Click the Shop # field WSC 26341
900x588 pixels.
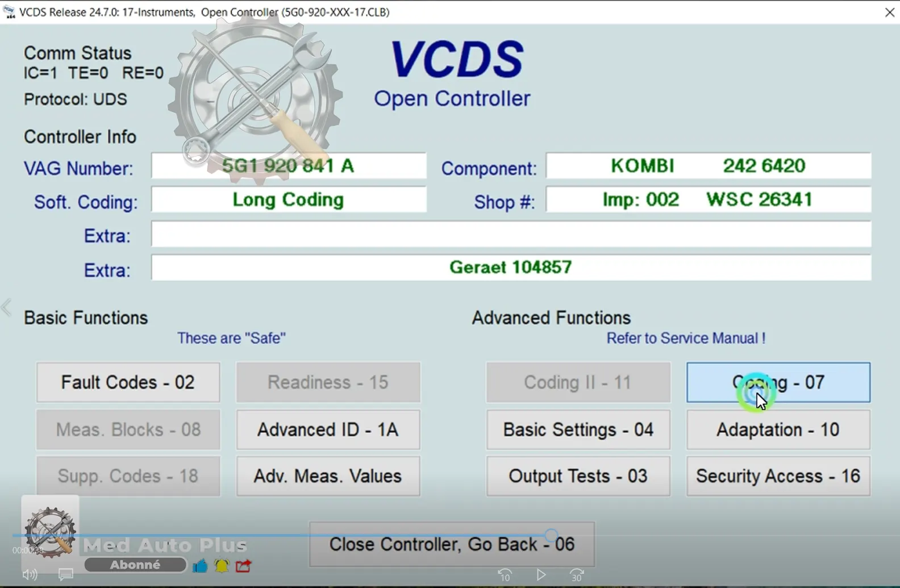point(709,199)
